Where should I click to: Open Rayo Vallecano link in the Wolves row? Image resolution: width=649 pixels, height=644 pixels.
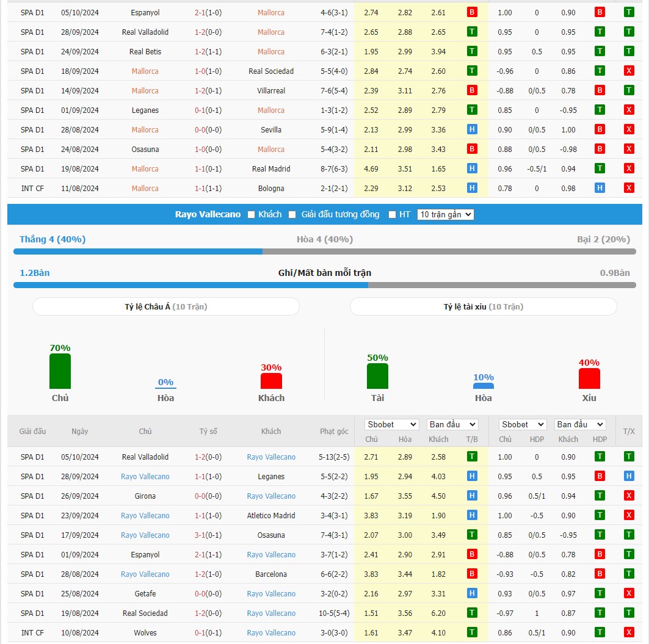pyautogui.click(x=271, y=633)
